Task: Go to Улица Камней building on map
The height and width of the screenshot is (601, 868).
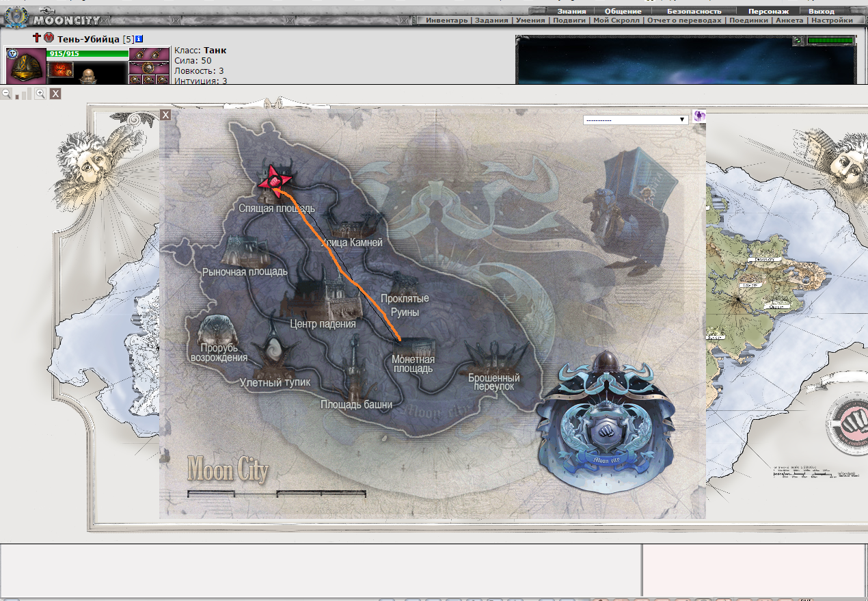Action: tap(353, 224)
